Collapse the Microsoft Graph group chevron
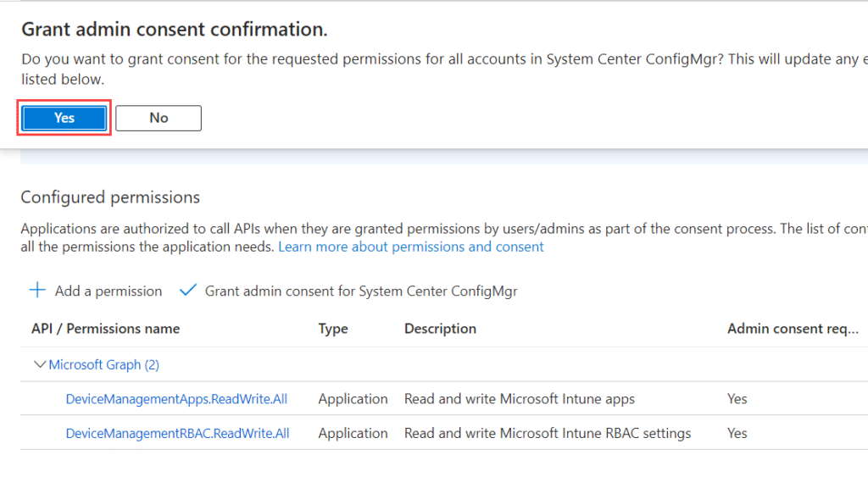 point(39,364)
